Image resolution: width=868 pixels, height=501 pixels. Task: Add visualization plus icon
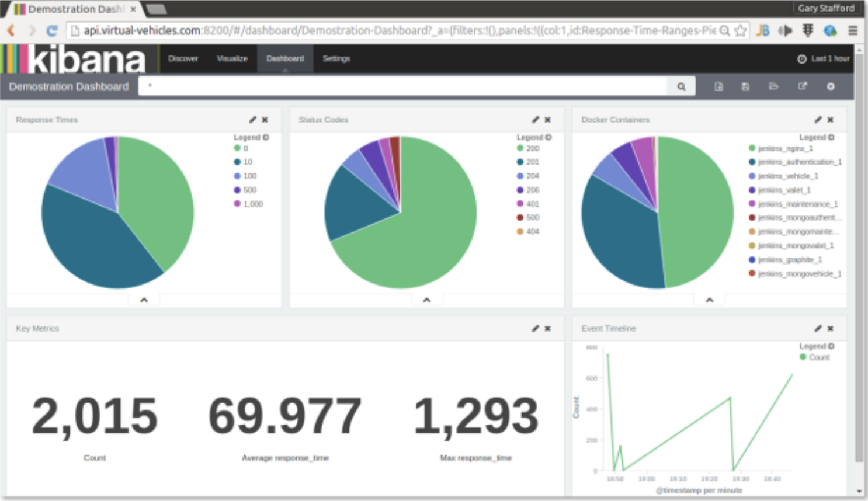(x=831, y=86)
